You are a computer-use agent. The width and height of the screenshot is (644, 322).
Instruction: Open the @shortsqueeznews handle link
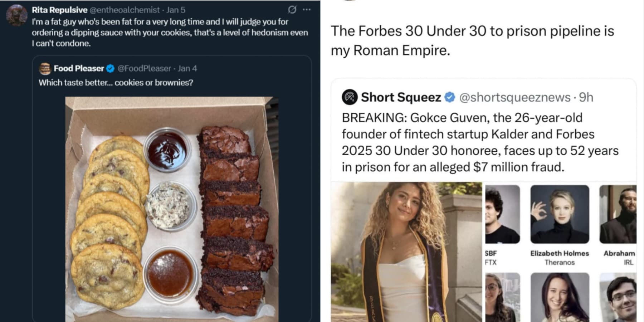(514, 97)
